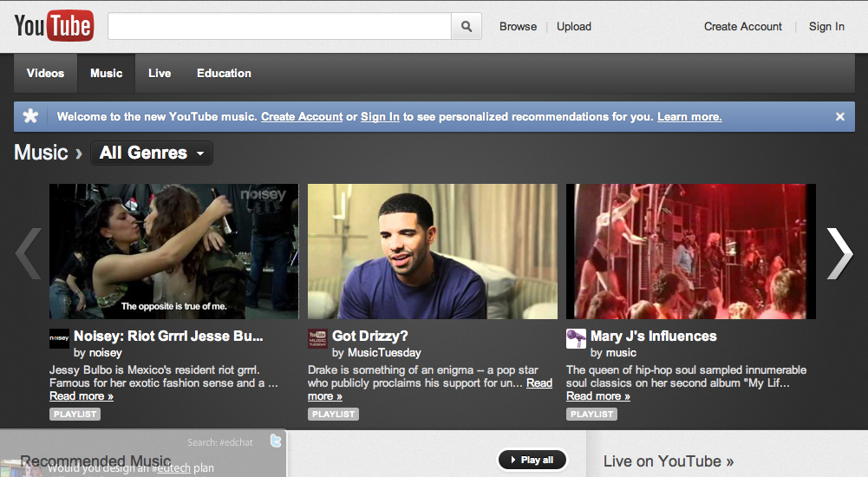Click the Recommended Music heading
Screen dimensions: 868x477
pos(95,461)
